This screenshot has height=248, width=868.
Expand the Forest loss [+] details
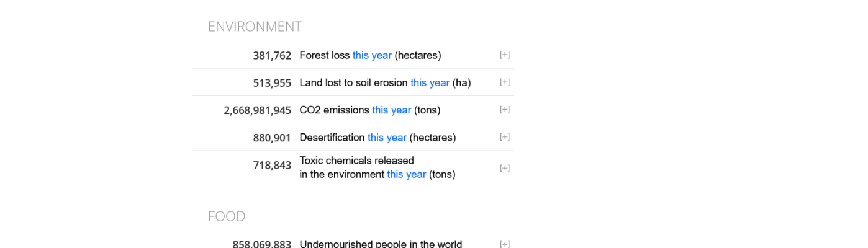click(x=505, y=55)
